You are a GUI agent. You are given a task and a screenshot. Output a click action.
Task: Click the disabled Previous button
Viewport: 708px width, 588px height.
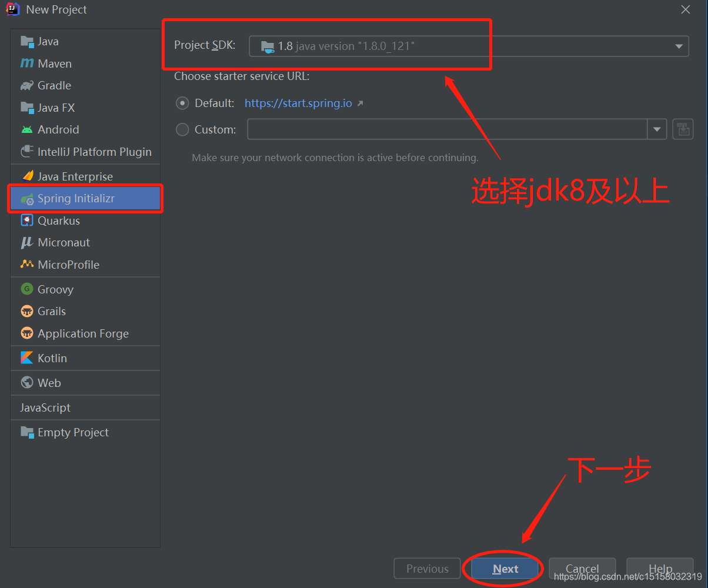[428, 569]
